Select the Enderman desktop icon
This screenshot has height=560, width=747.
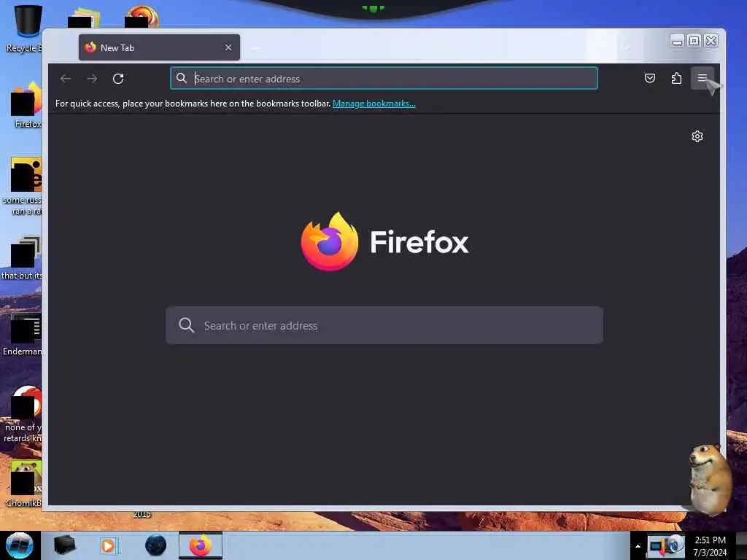pyautogui.click(x=23, y=334)
